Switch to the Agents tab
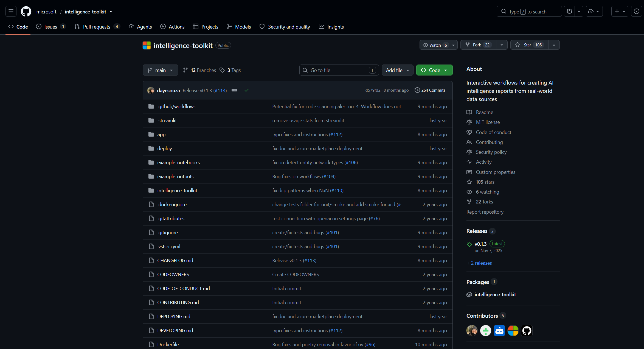This screenshot has height=349, width=644. pos(140,27)
